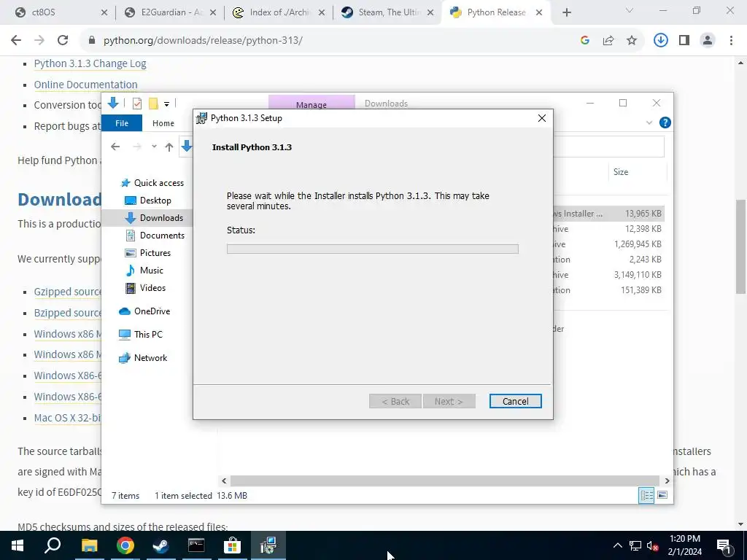The height and width of the screenshot is (560, 747).
Task: Click Mac OS X 32-bit installer link
Action: [67, 418]
